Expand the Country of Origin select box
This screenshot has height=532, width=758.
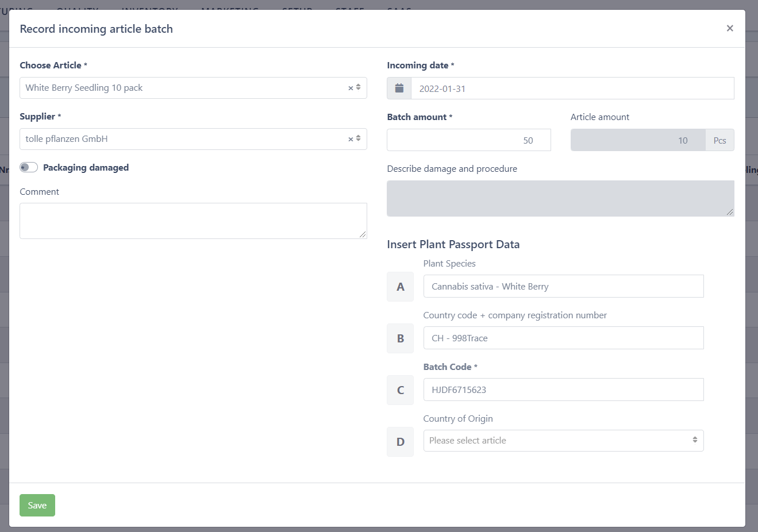coord(563,441)
